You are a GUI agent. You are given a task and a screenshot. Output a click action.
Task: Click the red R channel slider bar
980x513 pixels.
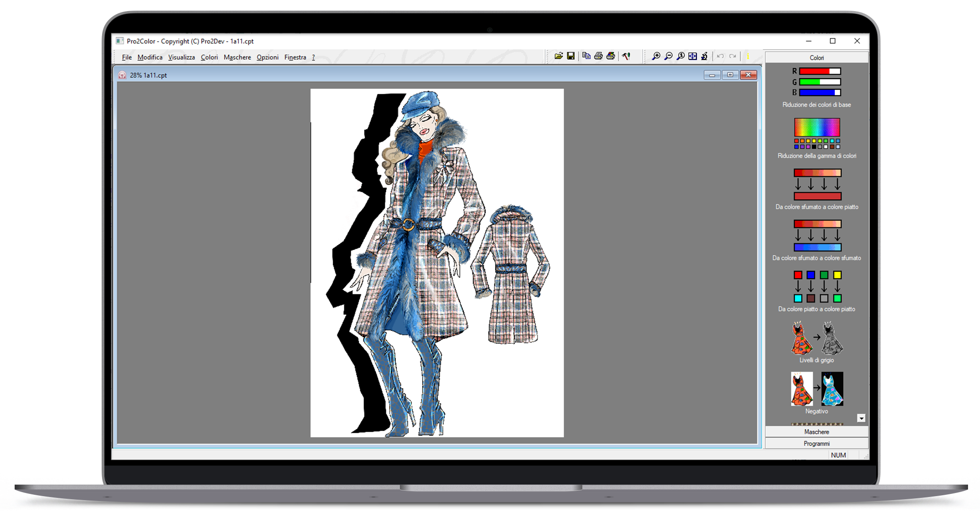(820, 71)
